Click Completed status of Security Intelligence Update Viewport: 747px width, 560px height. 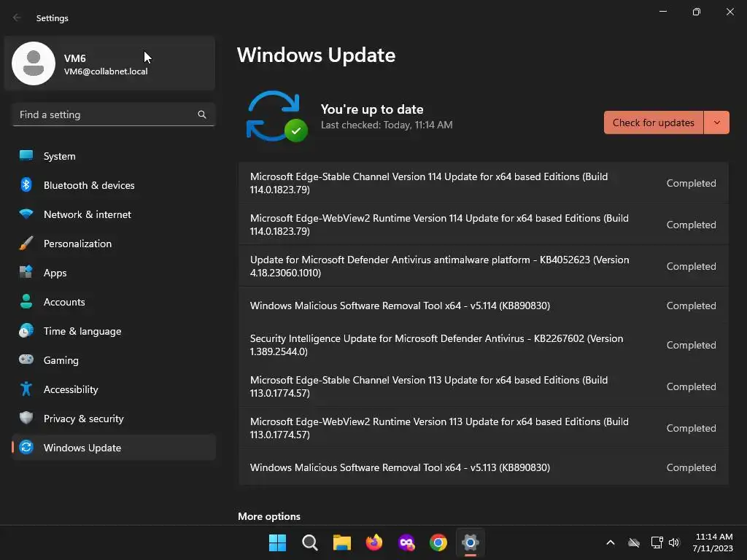[x=691, y=345]
